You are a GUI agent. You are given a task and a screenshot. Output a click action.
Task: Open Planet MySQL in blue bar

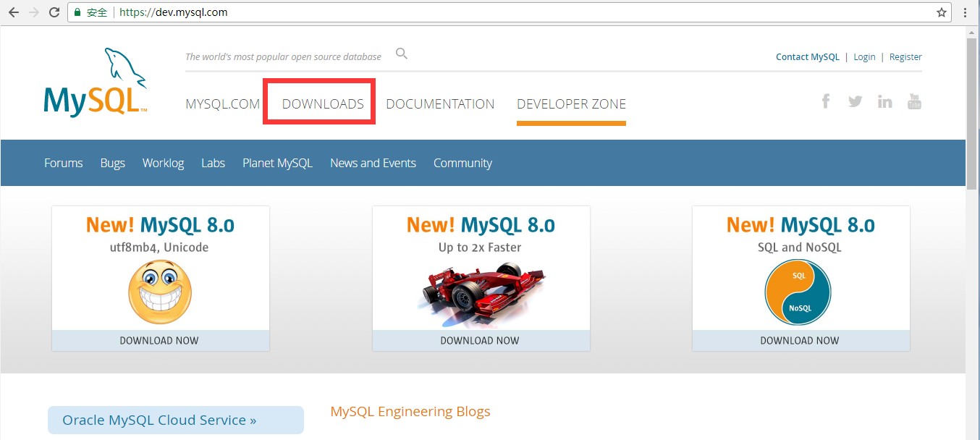[277, 163]
